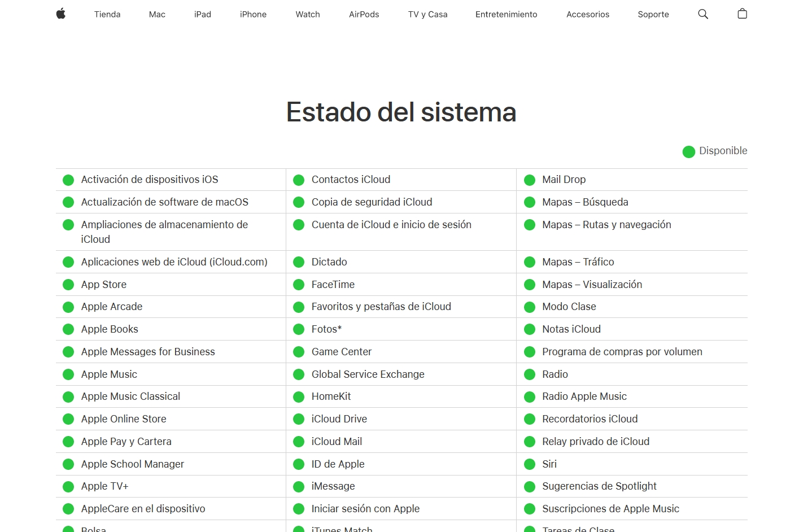The height and width of the screenshot is (532, 812).
Task: Open the search magnifier icon
Action: click(703, 14)
